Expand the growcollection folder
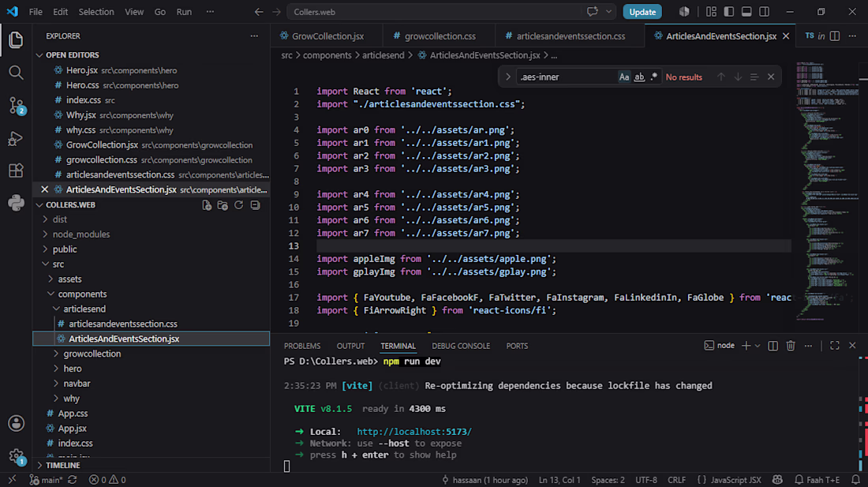868x487 pixels. [57, 354]
